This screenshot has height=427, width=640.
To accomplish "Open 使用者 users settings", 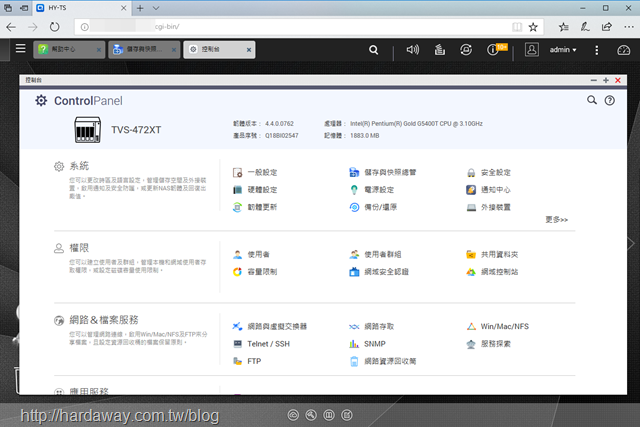I will [251, 255].
